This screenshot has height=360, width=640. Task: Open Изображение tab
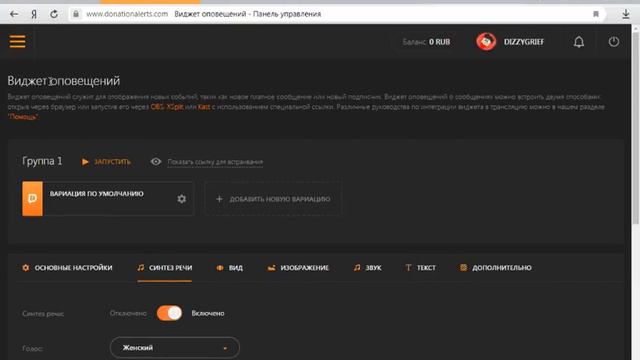[x=298, y=268]
